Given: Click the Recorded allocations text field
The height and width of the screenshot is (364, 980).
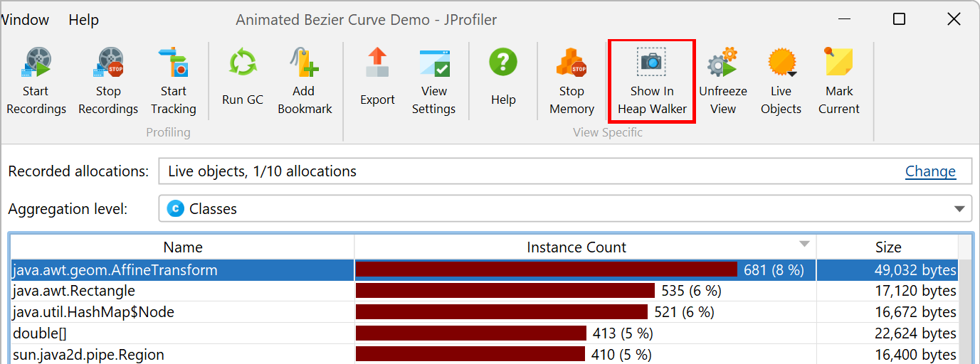Looking at the screenshot, I should 565,171.
